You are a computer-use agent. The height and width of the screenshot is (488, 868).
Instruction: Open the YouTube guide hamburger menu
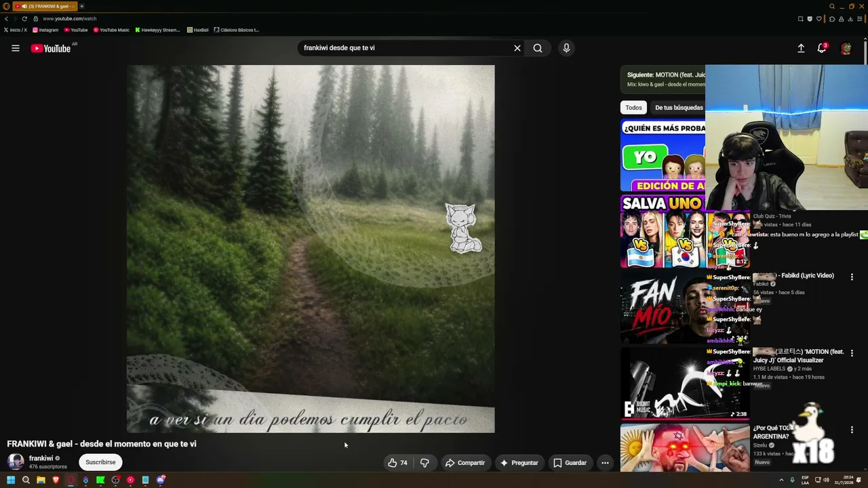16,48
